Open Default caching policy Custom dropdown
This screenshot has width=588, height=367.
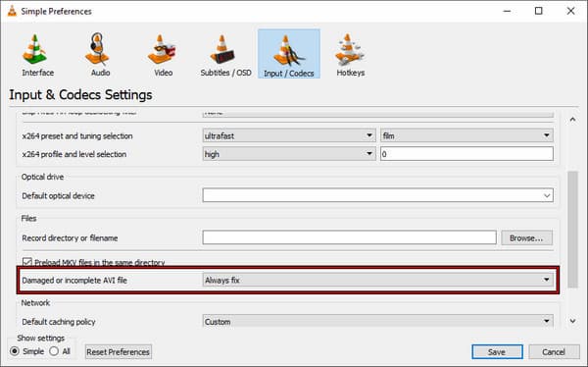click(377, 321)
